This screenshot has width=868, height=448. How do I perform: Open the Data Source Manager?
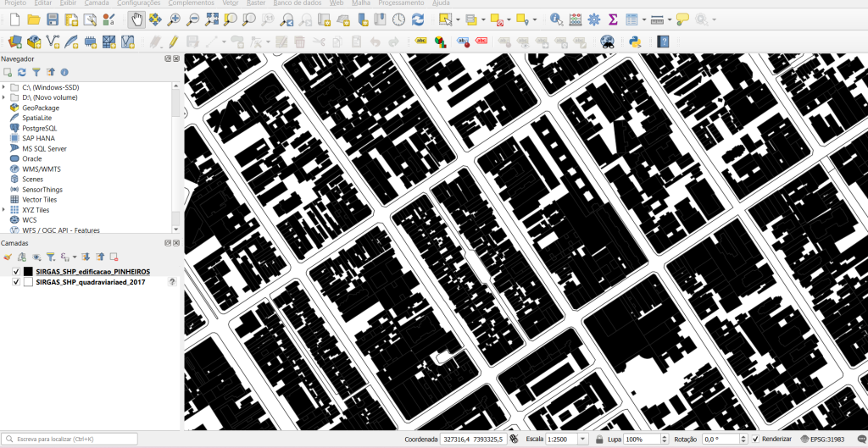click(x=15, y=41)
